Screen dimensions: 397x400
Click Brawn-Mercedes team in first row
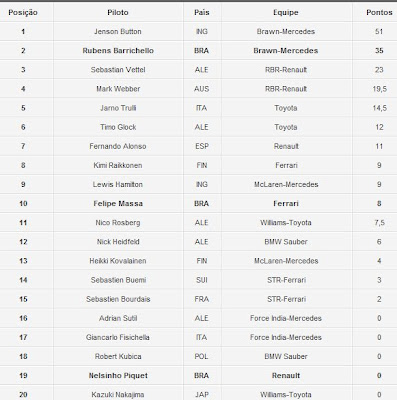point(286,32)
